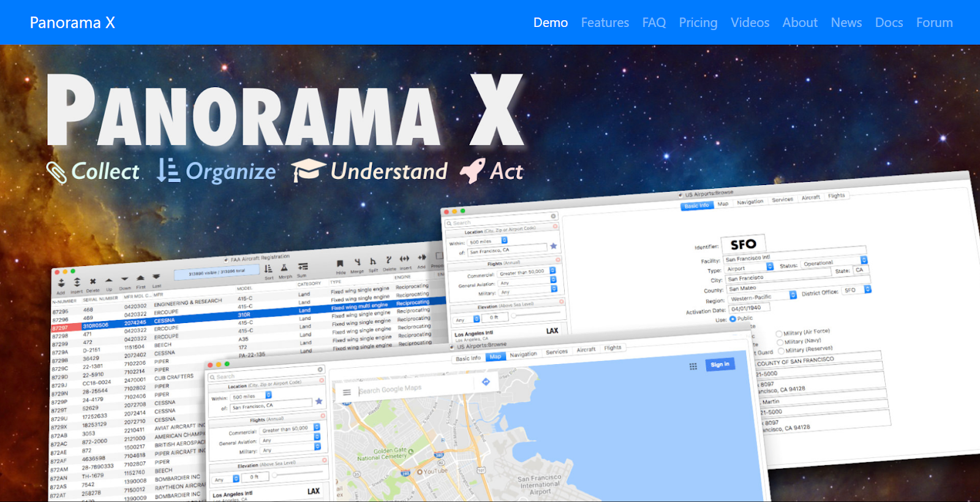Click the Search field in the SFO window sidebar
This screenshot has width=980, height=502.
[x=501, y=220]
